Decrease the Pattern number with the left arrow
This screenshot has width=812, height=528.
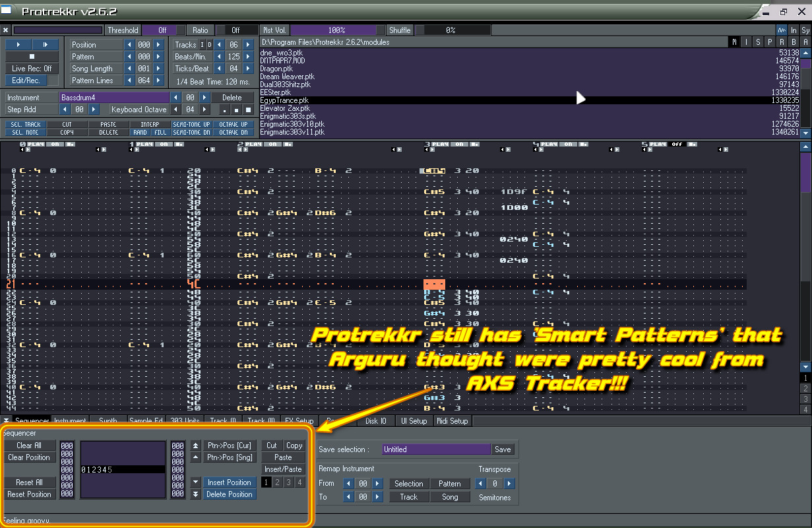pyautogui.click(x=129, y=57)
